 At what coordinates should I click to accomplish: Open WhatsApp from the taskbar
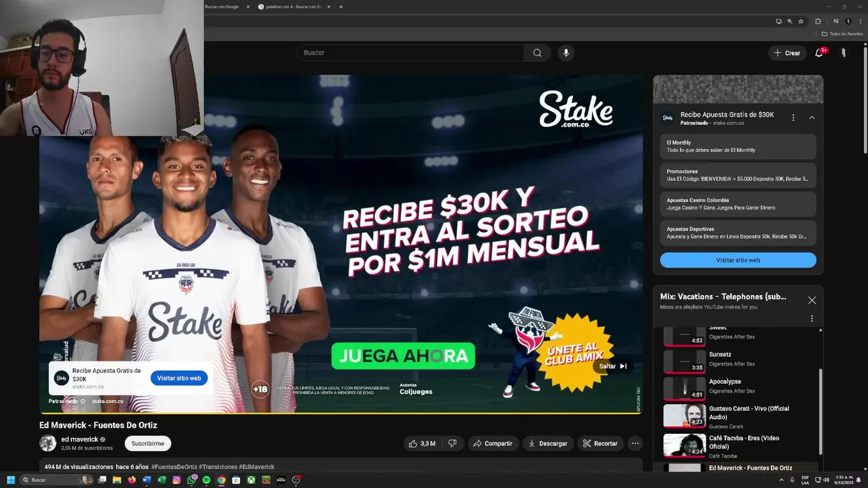pyautogui.click(x=191, y=480)
